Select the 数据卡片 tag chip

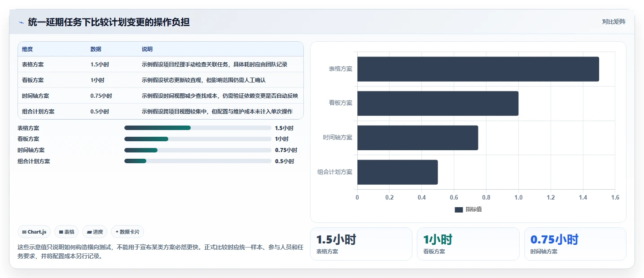click(x=127, y=232)
